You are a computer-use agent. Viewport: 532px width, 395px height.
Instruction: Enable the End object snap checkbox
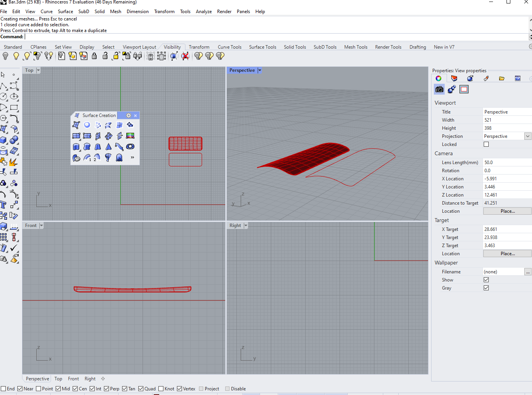tap(3, 389)
